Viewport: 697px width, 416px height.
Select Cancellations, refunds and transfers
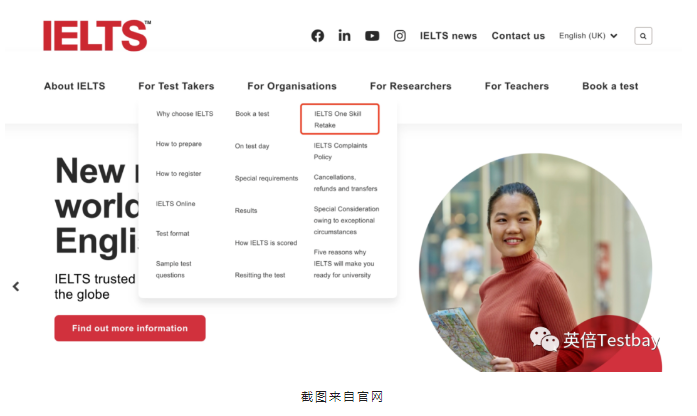click(x=345, y=183)
